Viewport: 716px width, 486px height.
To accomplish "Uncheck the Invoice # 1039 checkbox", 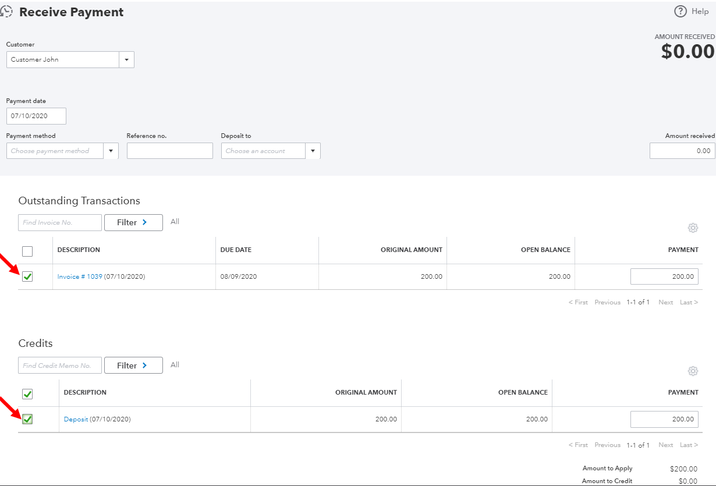I will pyautogui.click(x=28, y=277).
